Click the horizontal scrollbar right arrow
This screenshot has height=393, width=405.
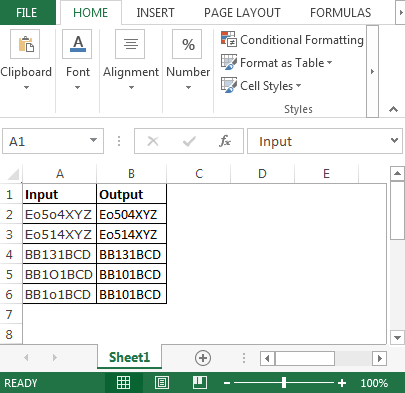379,359
